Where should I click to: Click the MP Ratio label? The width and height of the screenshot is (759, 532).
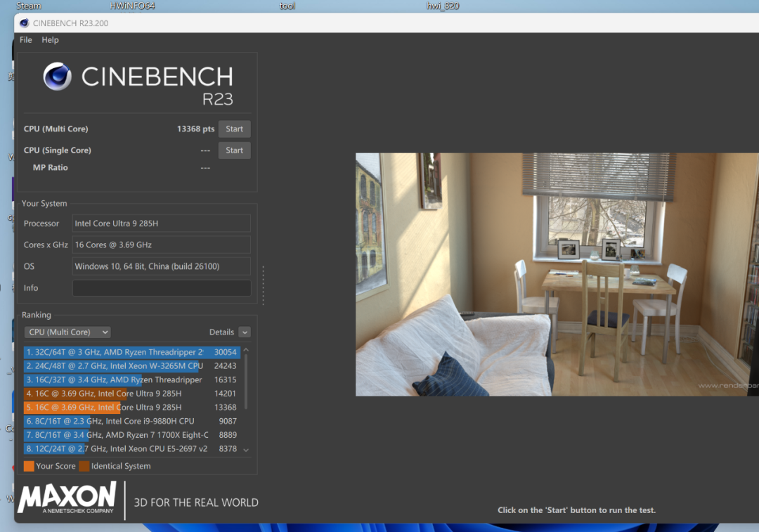tap(51, 167)
